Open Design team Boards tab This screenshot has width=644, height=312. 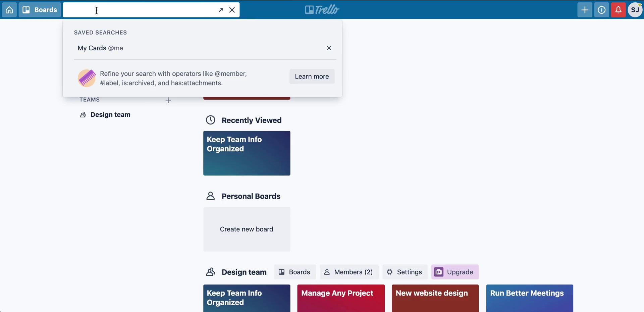click(294, 272)
